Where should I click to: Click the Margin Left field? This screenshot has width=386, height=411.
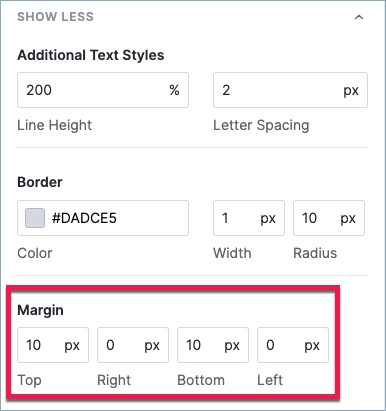point(293,345)
